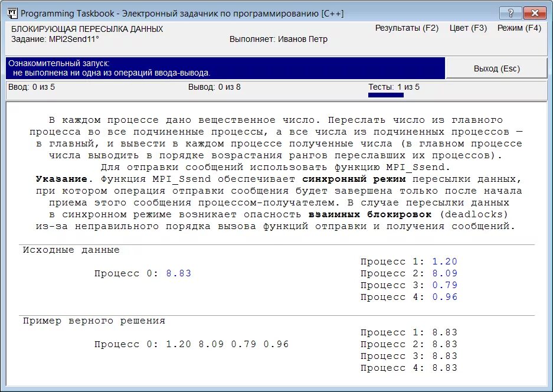
Task: Select the Ввод: 0 из 5 counter
Action: [x=31, y=87]
